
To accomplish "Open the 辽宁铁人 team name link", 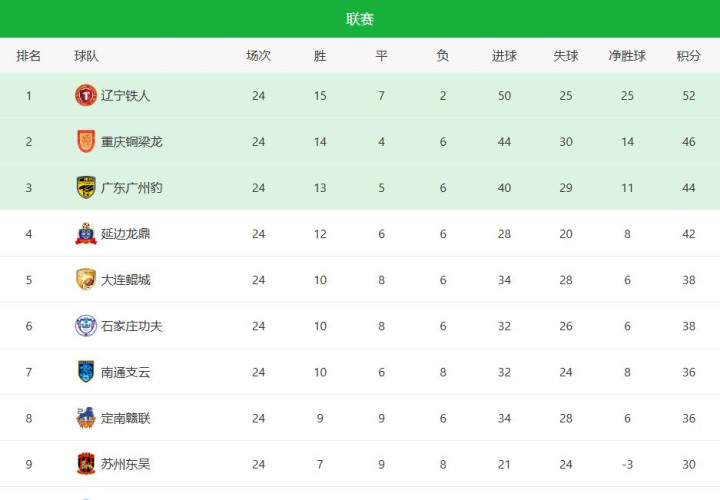I will 126,96.
